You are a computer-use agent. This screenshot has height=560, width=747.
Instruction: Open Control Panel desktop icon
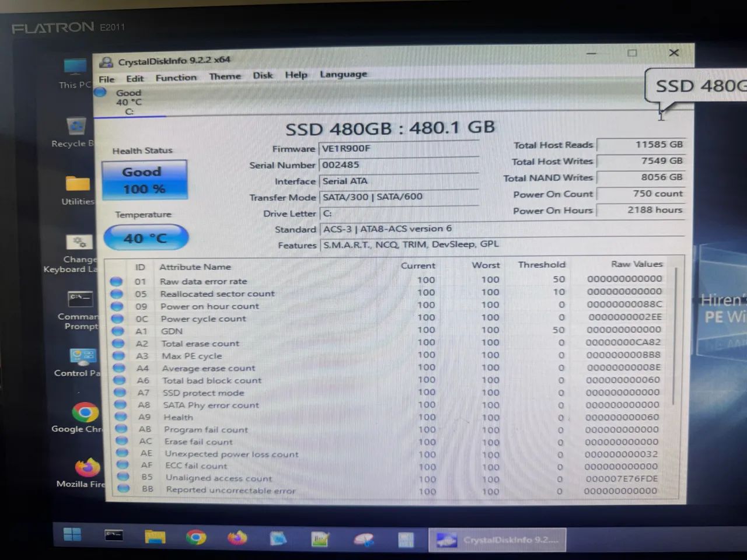81,362
